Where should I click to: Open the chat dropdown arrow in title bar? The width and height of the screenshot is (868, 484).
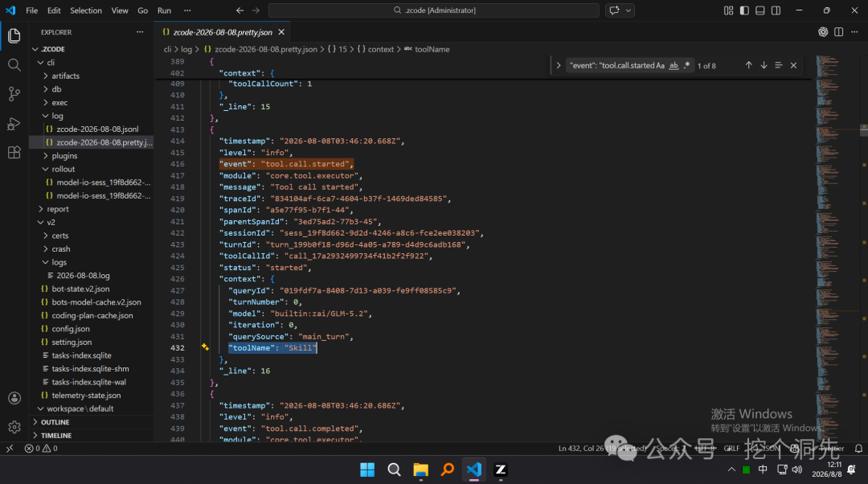pyautogui.click(x=628, y=10)
